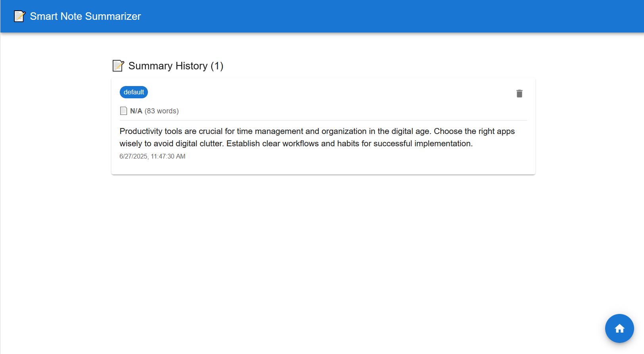Click the memo icon beside Summary History

118,66
